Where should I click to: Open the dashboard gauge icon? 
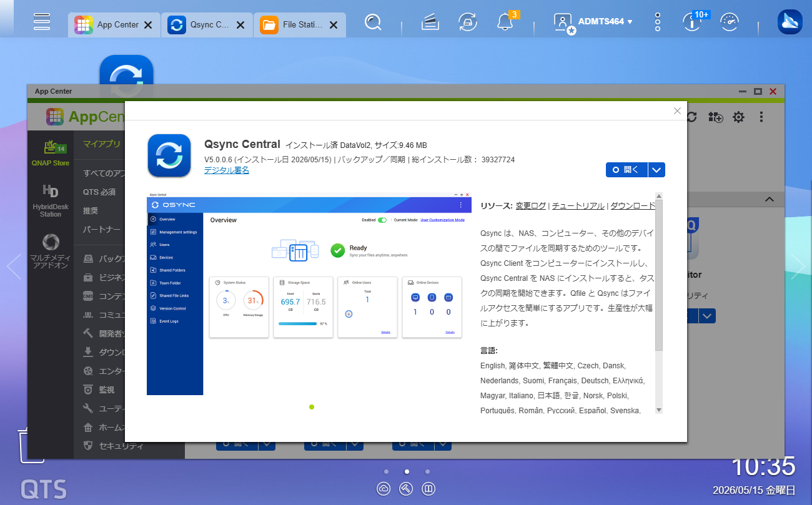coord(730,22)
